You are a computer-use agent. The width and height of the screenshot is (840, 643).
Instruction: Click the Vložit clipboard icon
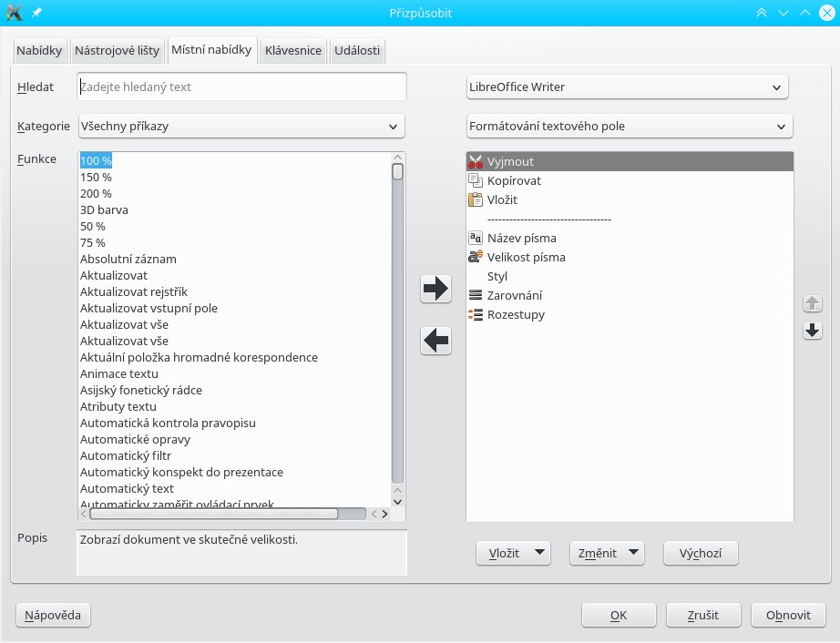click(x=476, y=199)
